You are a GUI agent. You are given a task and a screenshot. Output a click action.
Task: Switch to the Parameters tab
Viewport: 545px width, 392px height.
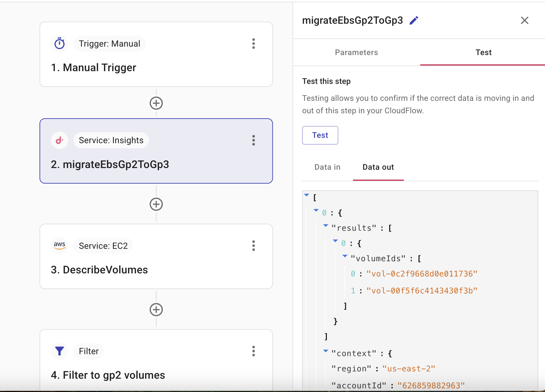click(x=356, y=53)
